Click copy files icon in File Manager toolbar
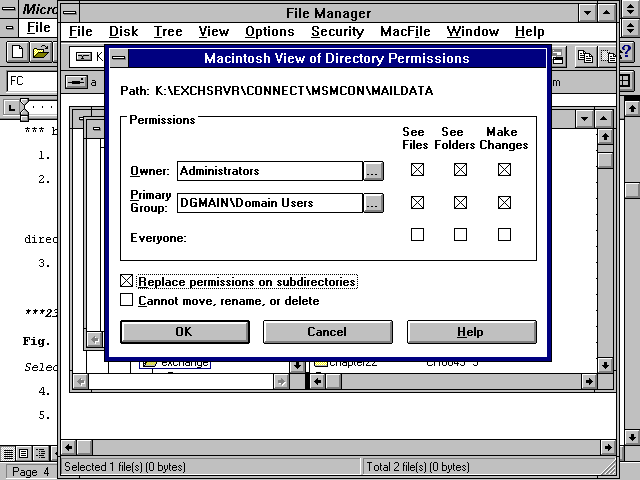640x480 pixels. 586,56
